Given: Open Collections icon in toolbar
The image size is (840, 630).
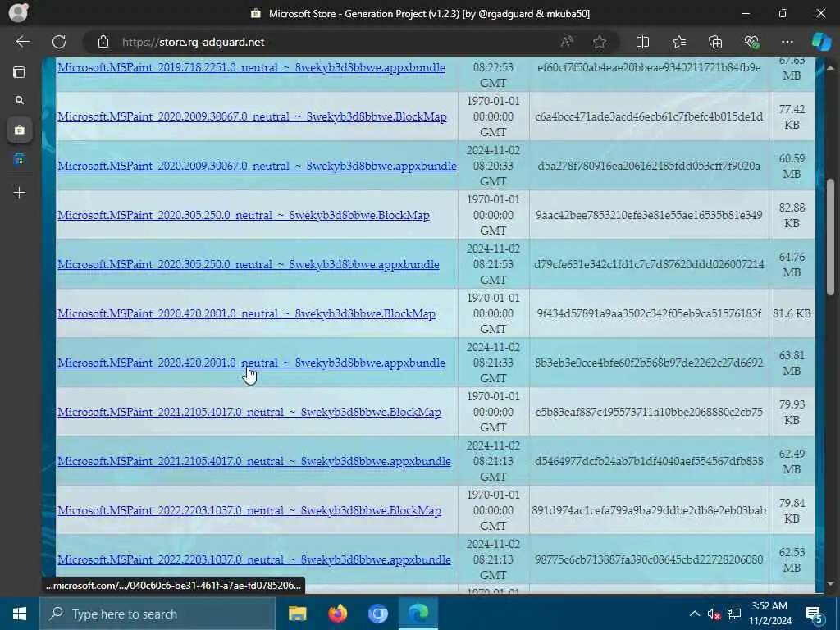Looking at the screenshot, I should click(x=715, y=42).
